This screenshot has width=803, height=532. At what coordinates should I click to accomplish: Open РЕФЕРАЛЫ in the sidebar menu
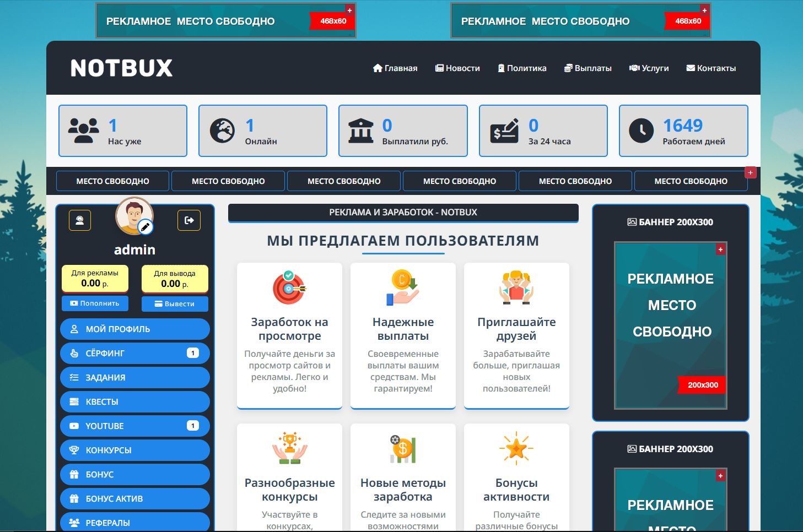click(135, 523)
